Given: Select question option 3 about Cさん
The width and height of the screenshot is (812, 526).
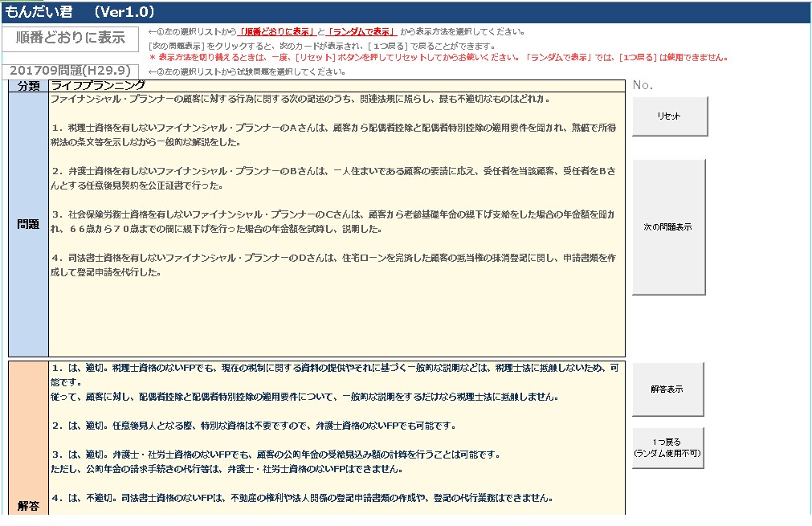Looking at the screenshot, I should point(334,222).
